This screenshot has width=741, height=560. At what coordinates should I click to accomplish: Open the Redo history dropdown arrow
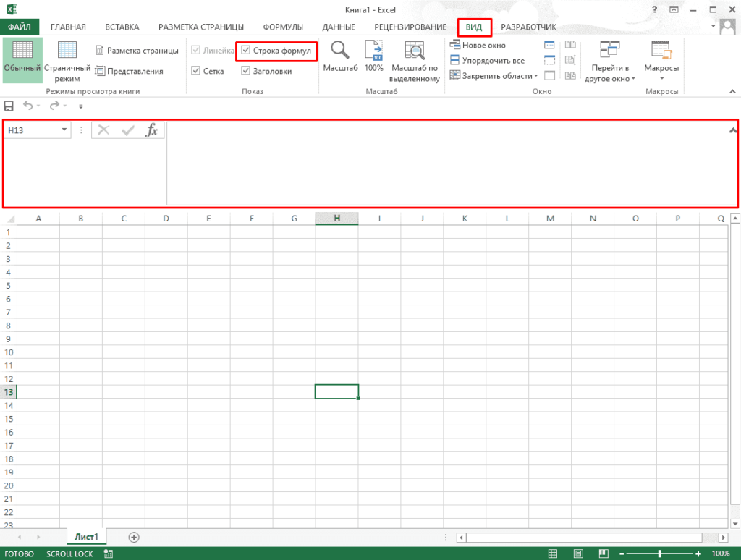click(x=65, y=106)
